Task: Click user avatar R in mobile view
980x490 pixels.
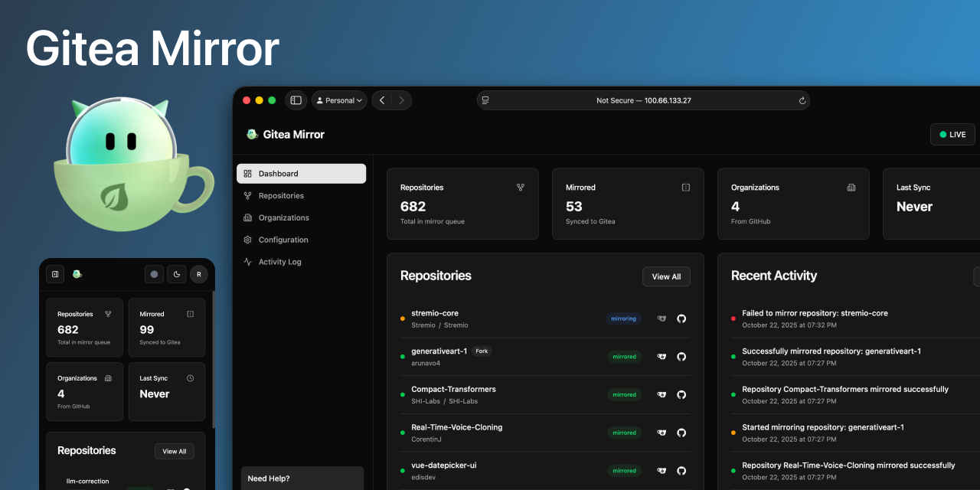Action: (198, 274)
